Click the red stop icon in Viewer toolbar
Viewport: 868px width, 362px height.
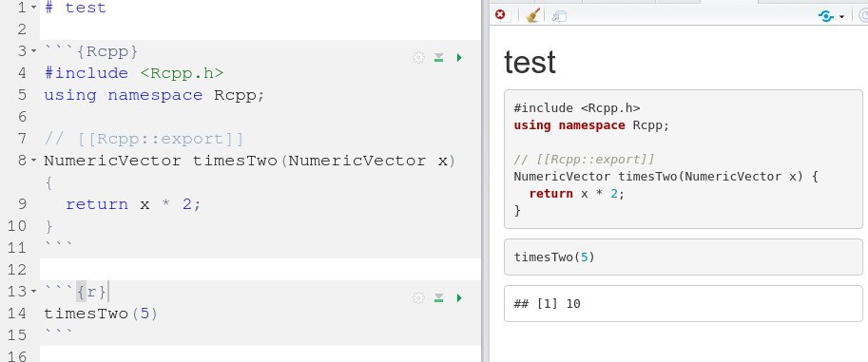500,15
